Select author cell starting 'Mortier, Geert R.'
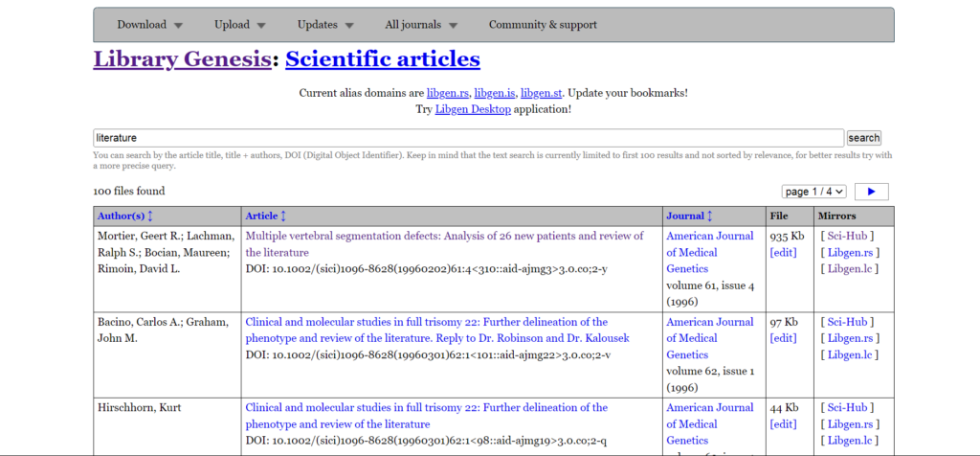 coord(167,252)
